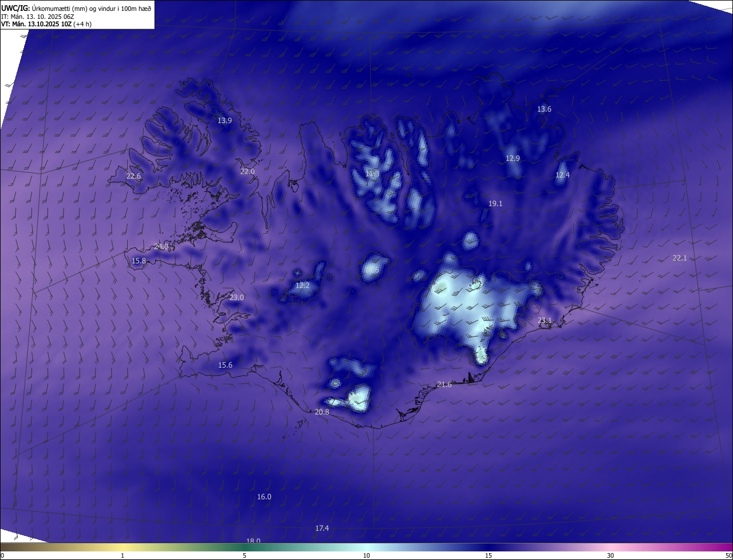
Task: Click the 20.8 value label on the map
Action: pyautogui.click(x=322, y=412)
